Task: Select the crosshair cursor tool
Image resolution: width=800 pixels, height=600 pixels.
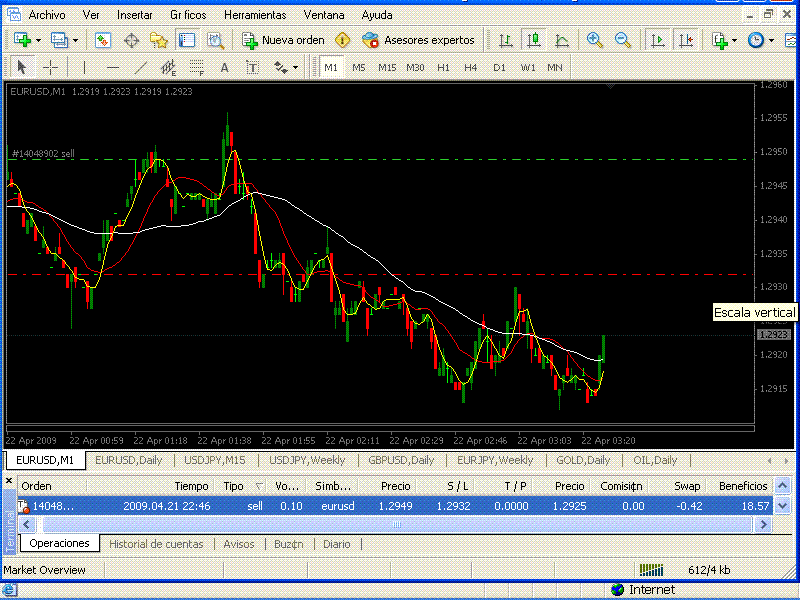Action: click(50, 67)
